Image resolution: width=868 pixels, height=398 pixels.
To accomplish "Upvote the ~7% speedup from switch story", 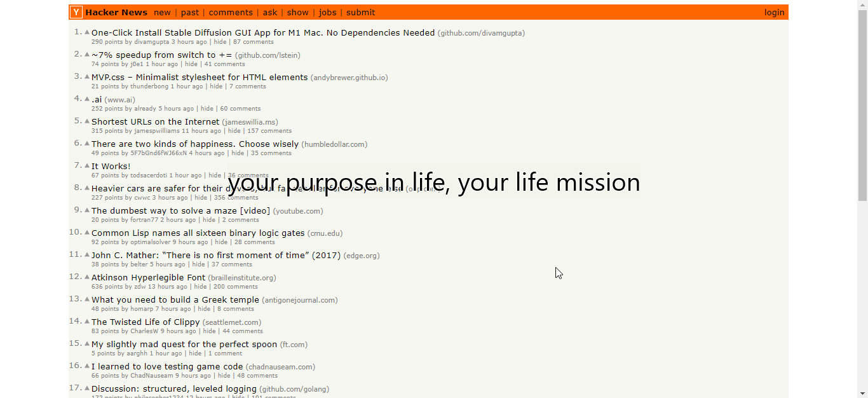I will [x=88, y=54].
